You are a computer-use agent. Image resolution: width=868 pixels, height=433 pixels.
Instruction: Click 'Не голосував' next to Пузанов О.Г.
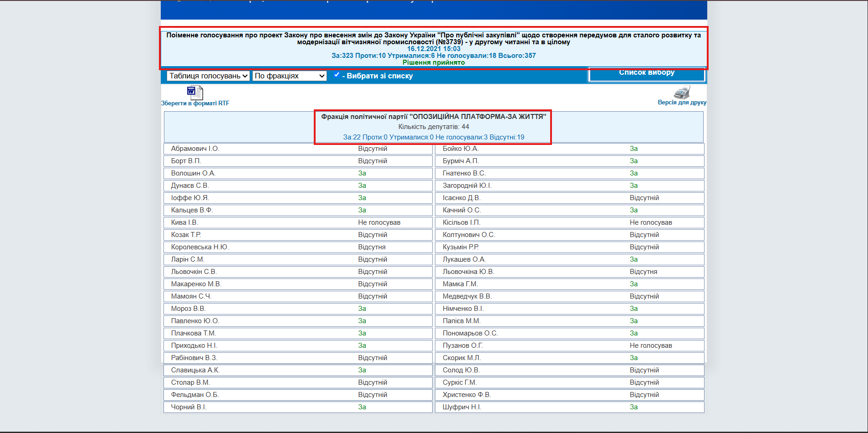pyautogui.click(x=651, y=345)
